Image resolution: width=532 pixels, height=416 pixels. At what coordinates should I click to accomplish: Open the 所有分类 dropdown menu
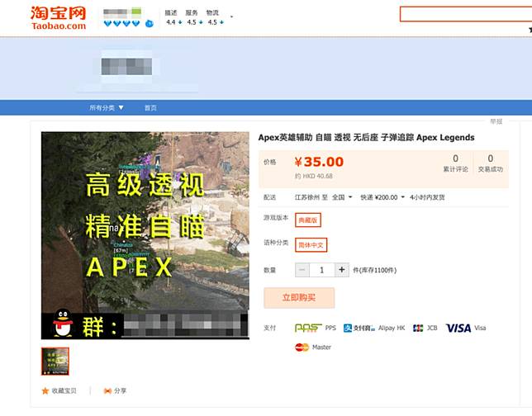point(107,108)
